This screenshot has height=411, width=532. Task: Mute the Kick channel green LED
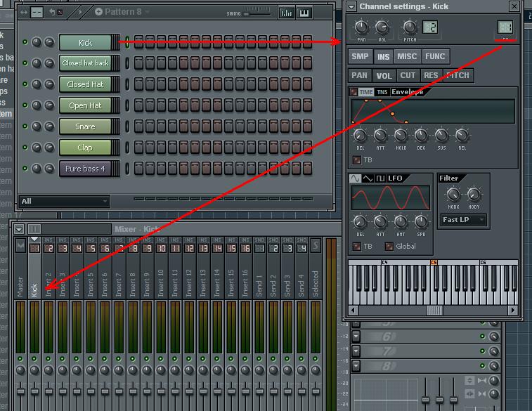click(25, 42)
